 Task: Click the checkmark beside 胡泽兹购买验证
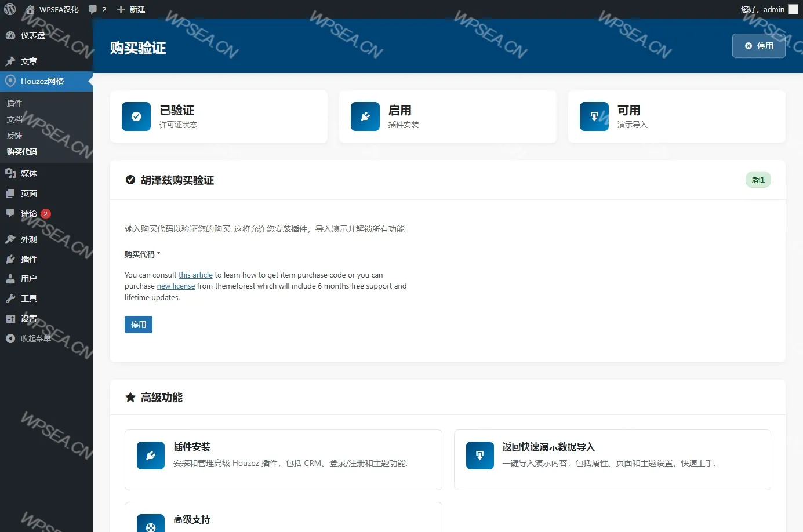click(x=130, y=180)
